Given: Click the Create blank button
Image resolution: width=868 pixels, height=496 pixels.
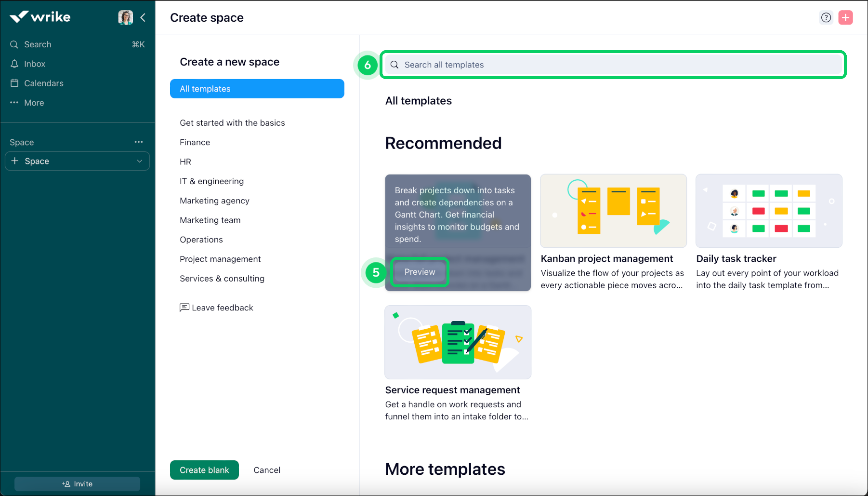Looking at the screenshot, I should (204, 469).
